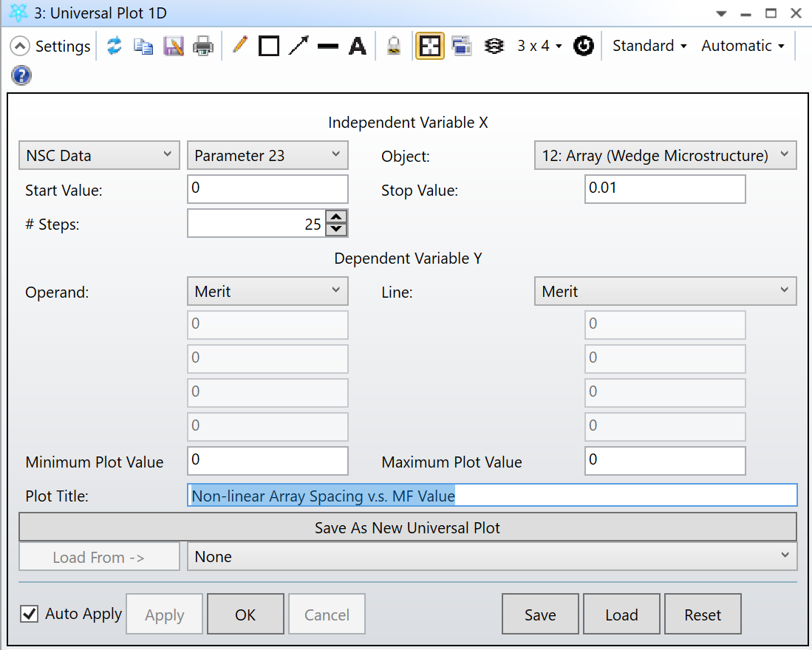
Task: Open the Object array dropdown
Action: (664, 155)
